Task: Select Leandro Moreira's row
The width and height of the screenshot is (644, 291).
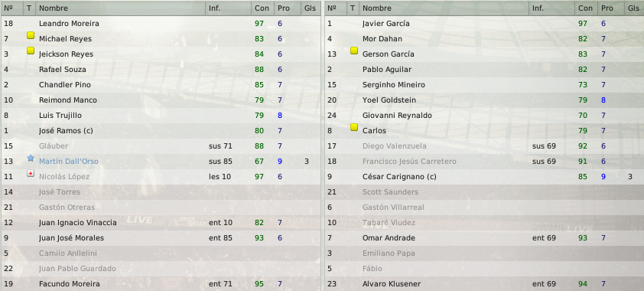Action: point(161,24)
